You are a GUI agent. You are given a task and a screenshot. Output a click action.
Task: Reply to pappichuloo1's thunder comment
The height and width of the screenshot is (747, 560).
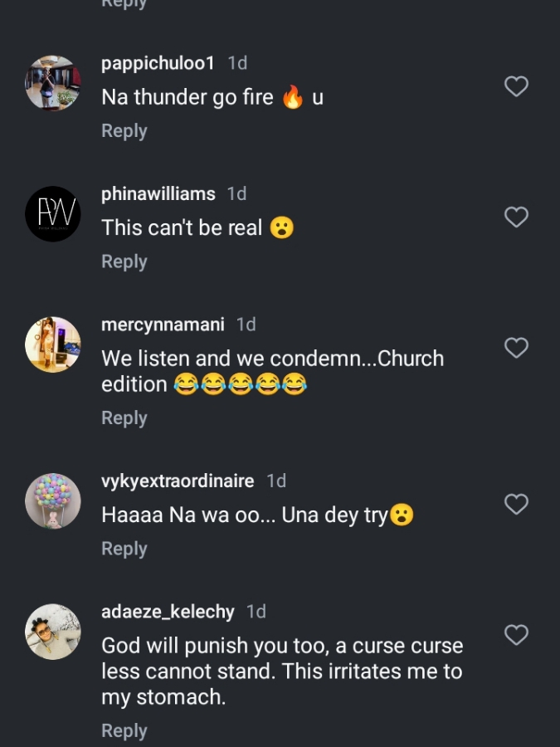(124, 131)
